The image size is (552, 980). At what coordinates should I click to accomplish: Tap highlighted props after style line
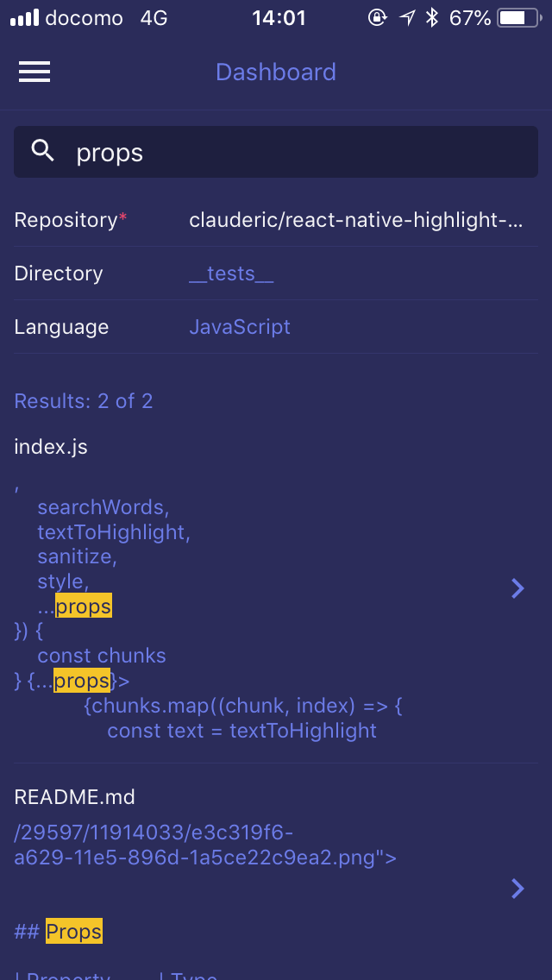point(84,606)
